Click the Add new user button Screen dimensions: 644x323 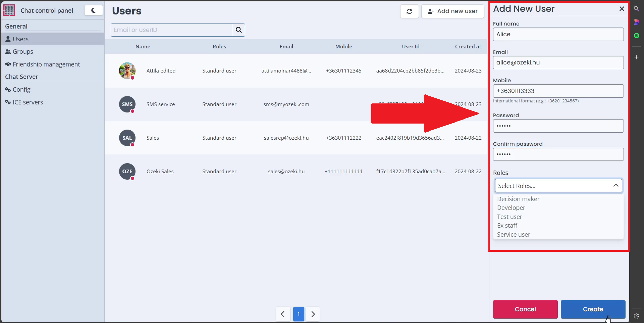point(452,11)
